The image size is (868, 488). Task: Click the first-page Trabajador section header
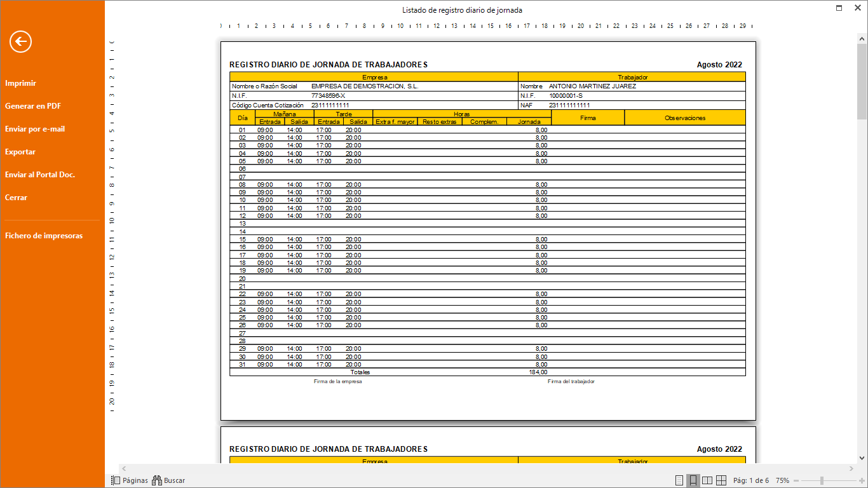632,77
